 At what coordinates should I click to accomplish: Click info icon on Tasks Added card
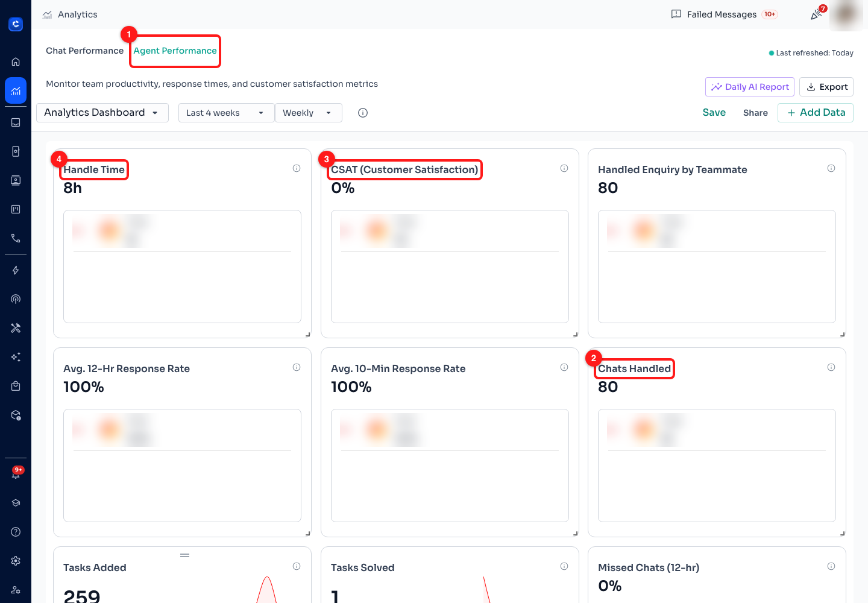pos(297,566)
